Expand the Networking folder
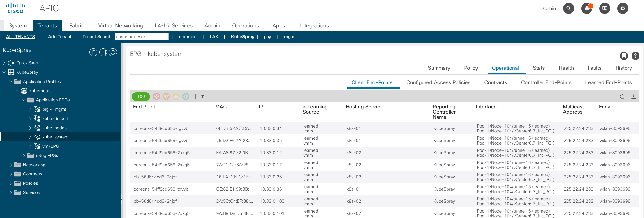 (x=11, y=165)
